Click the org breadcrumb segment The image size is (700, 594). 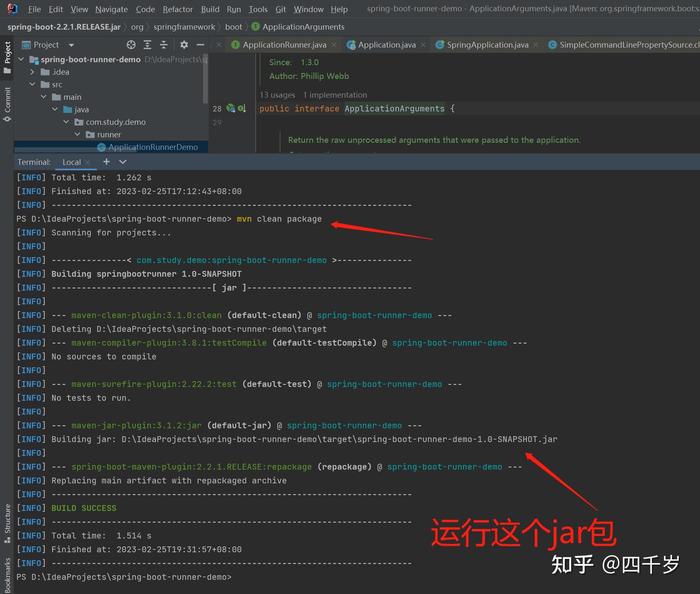coord(137,27)
